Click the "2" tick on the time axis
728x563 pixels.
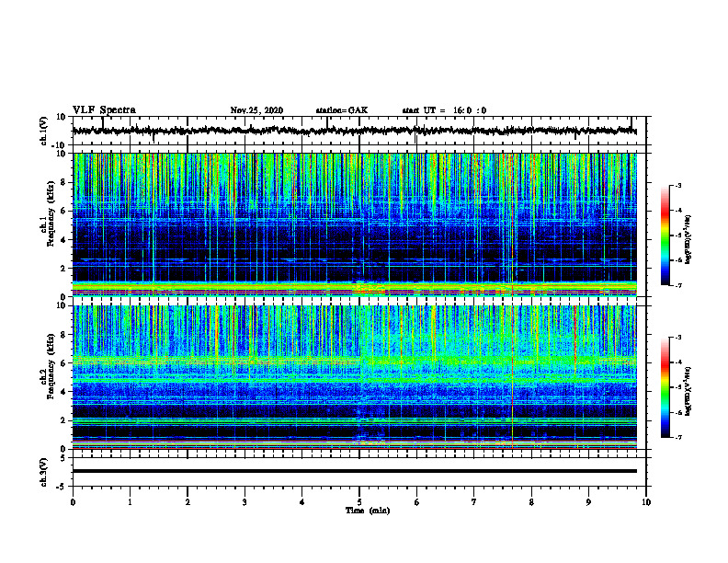tap(188, 502)
